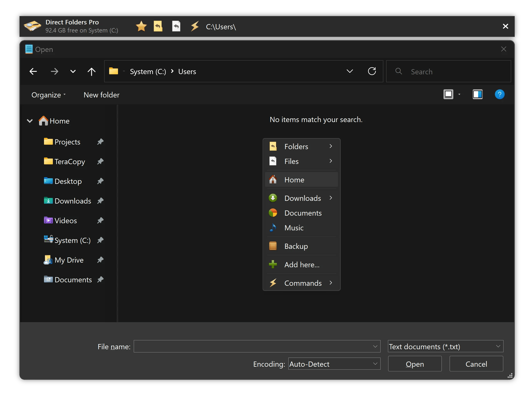Click the pin icon next to Projects
532x395 pixels.
click(x=100, y=142)
